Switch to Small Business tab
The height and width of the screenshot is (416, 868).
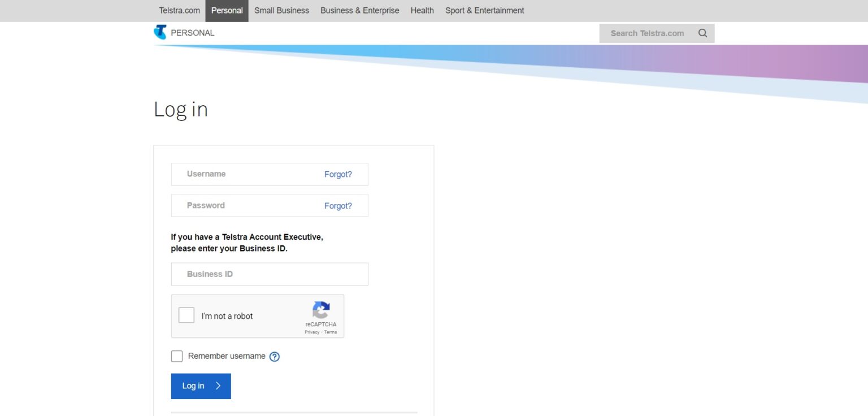point(281,11)
